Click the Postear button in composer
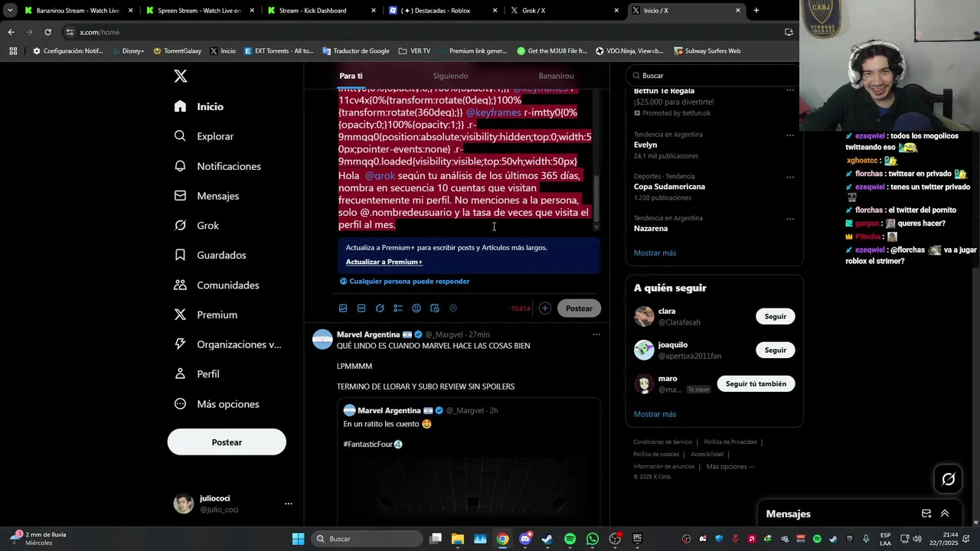This screenshot has width=980, height=551. (x=579, y=308)
